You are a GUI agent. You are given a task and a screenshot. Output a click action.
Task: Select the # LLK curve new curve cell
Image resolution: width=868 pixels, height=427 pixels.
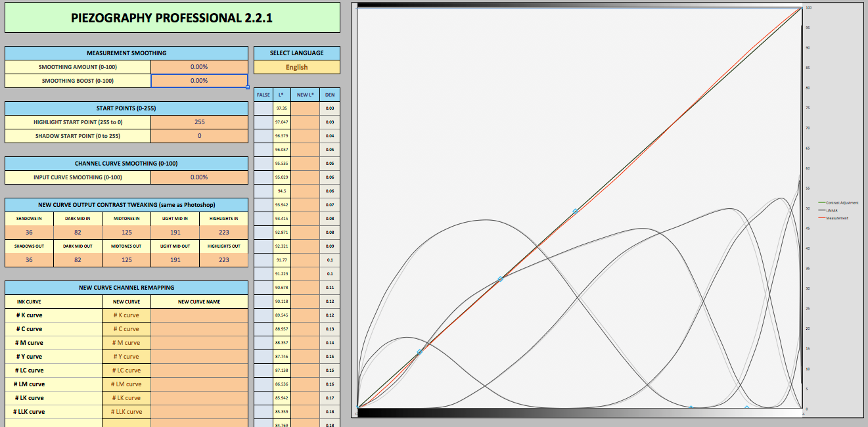(126, 412)
